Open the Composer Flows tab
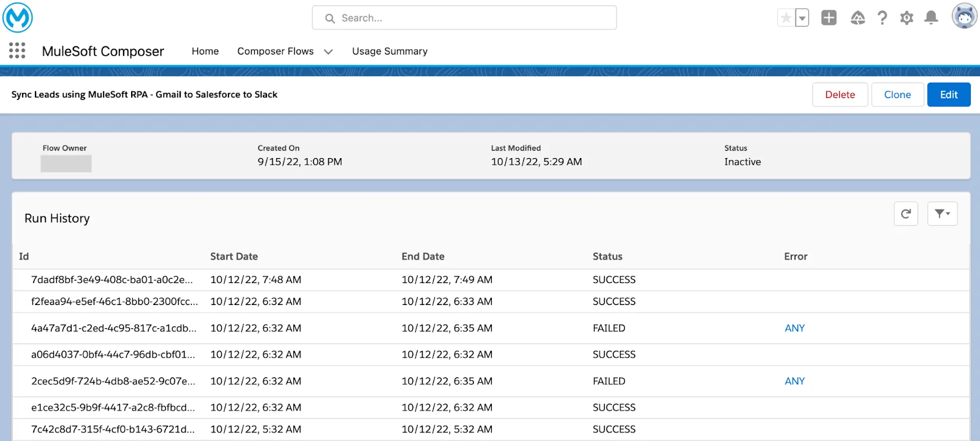 pyautogui.click(x=276, y=51)
